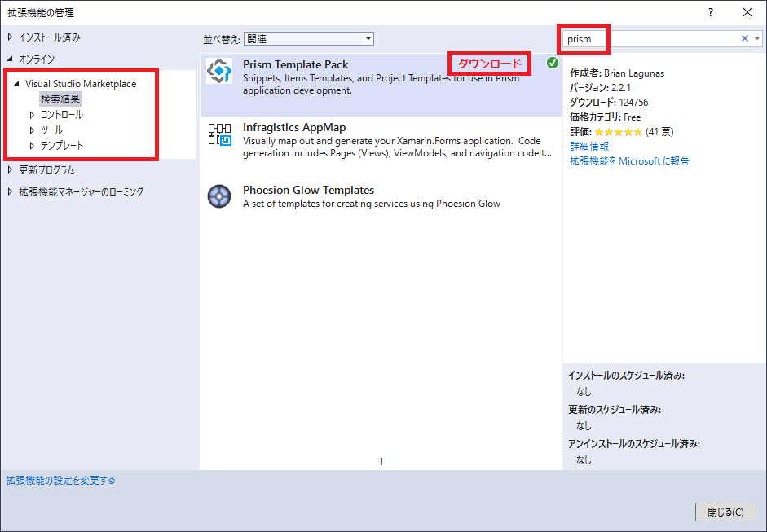The image size is (767, 532).
Task: Click page number 1 in the pager
Action: [x=381, y=462]
